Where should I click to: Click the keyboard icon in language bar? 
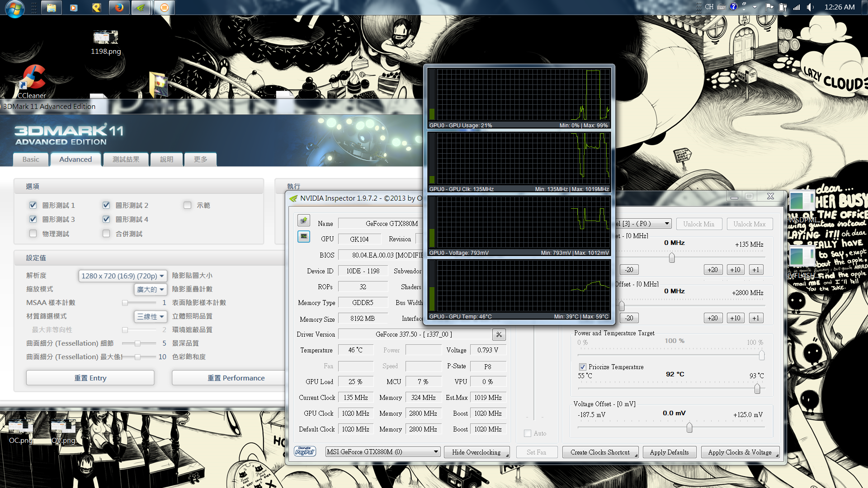722,7
